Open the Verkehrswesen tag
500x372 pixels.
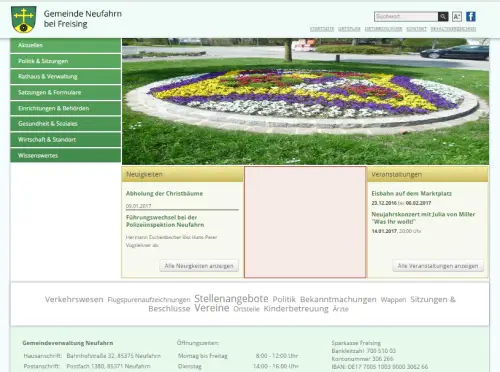click(x=74, y=299)
